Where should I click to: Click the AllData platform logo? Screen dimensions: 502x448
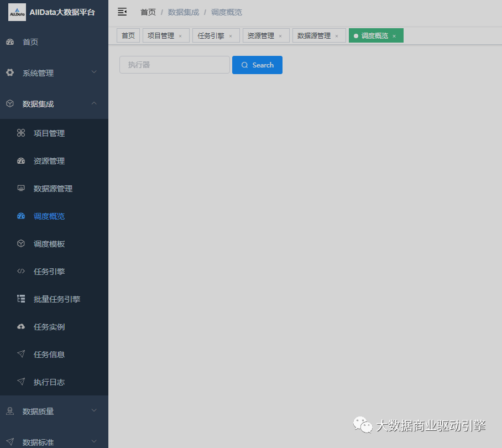pyautogui.click(x=17, y=12)
